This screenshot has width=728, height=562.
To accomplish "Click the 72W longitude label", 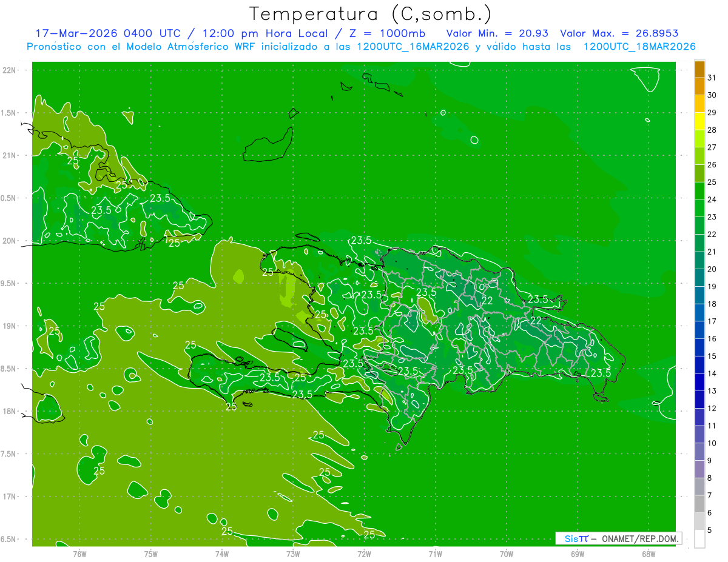I will (x=364, y=554).
